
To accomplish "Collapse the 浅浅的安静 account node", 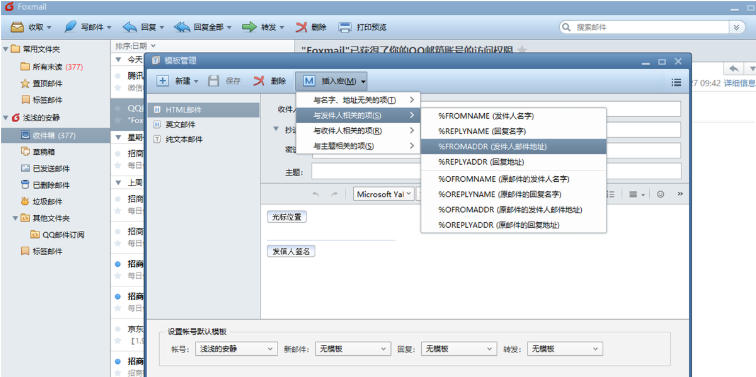I will coord(5,117).
